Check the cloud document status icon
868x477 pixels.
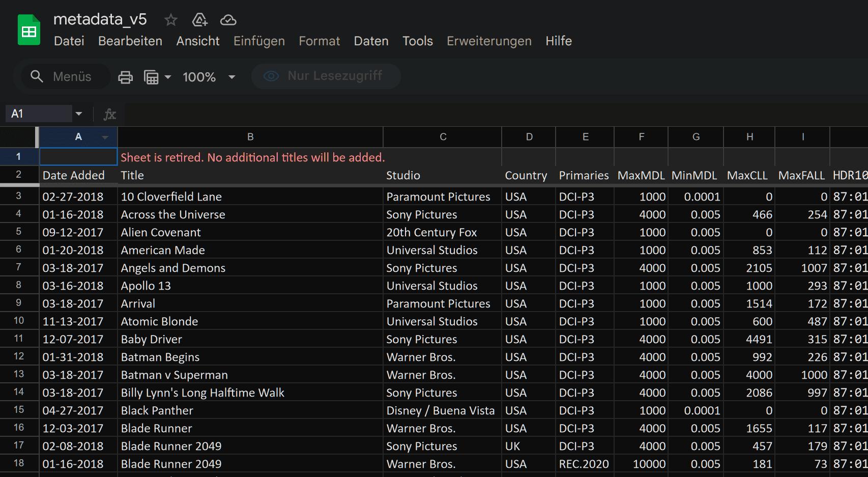point(228,20)
